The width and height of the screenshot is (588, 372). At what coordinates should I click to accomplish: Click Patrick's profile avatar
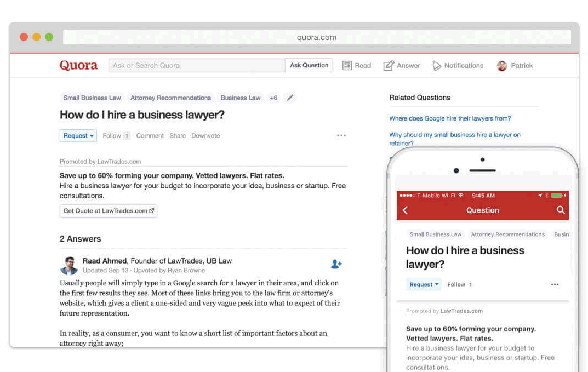(x=502, y=66)
